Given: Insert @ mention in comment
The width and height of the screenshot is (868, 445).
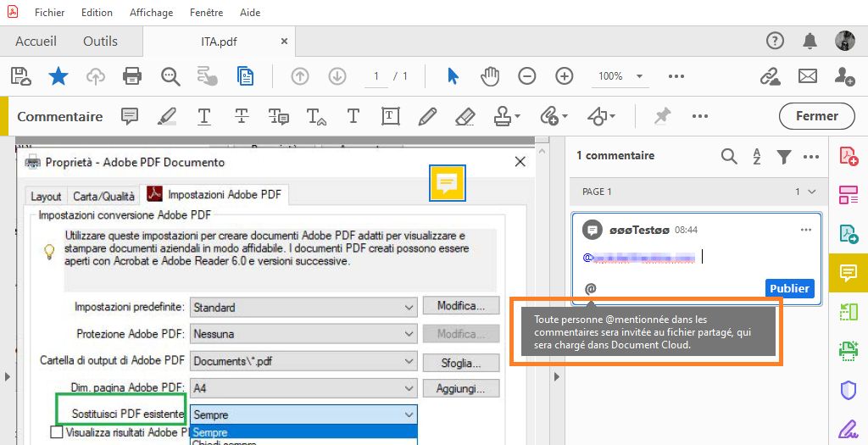Looking at the screenshot, I should (591, 288).
